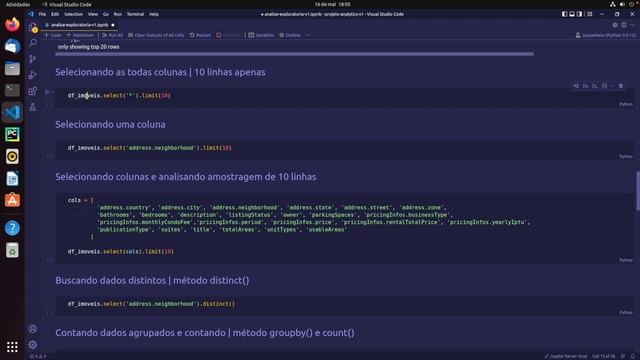Viewport: 640px width, 360px height.
Task: Change language of the cols list cell
Action: tap(626, 260)
